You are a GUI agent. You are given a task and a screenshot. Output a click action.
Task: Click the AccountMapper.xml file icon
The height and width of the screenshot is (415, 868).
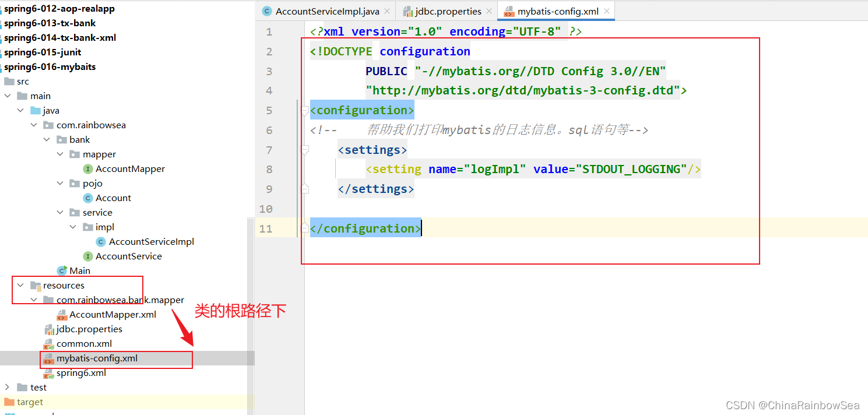pyautogui.click(x=62, y=315)
